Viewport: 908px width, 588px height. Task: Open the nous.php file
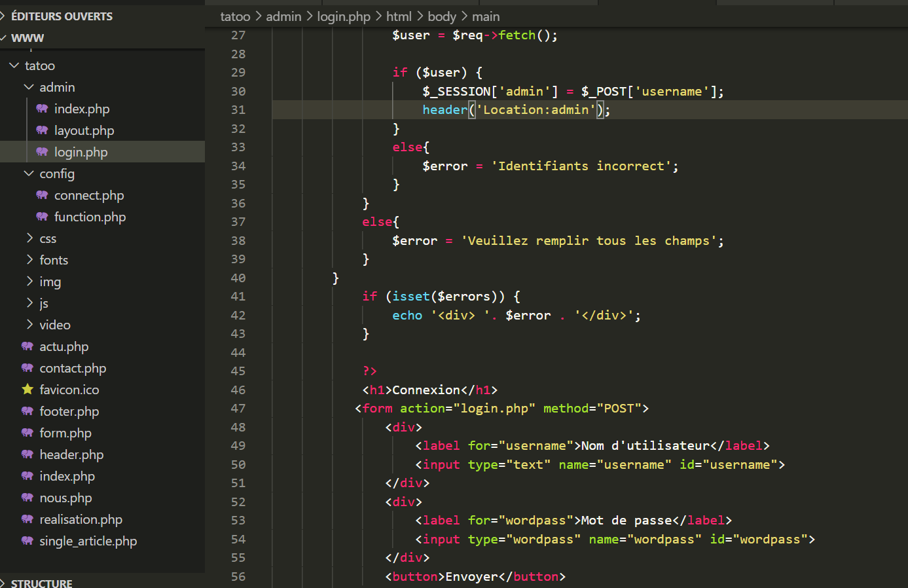click(65, 498)
